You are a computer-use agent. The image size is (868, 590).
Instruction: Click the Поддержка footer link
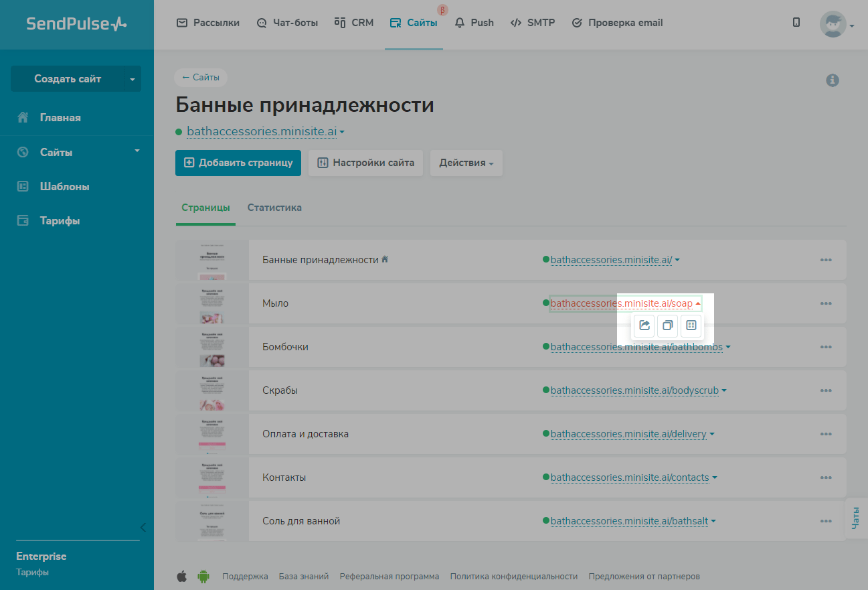coord(245,576)
